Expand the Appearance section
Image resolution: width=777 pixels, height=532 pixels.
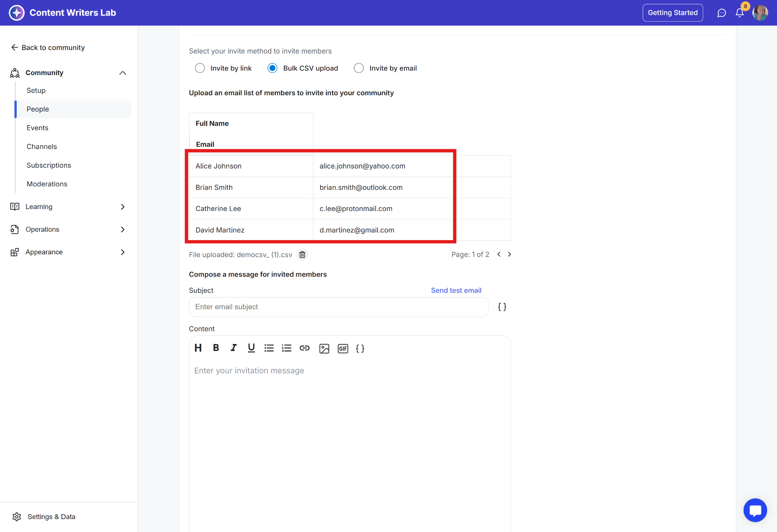123,252
